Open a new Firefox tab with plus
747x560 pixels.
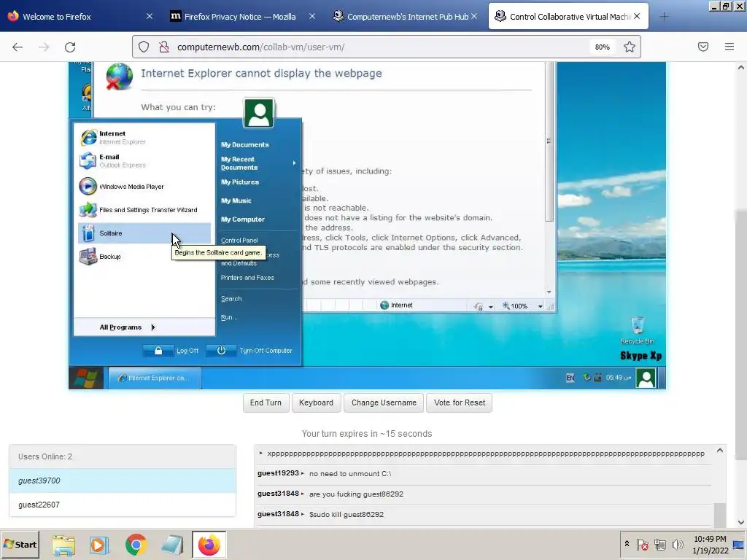point(664,17)
